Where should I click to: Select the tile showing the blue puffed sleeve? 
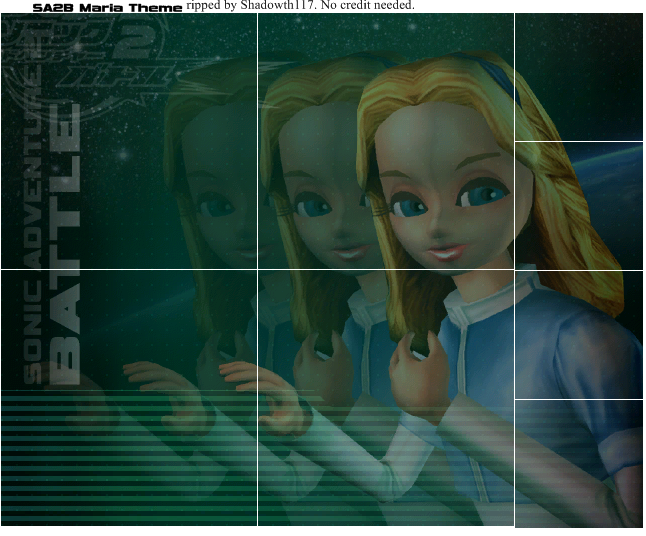pos(579,335)
